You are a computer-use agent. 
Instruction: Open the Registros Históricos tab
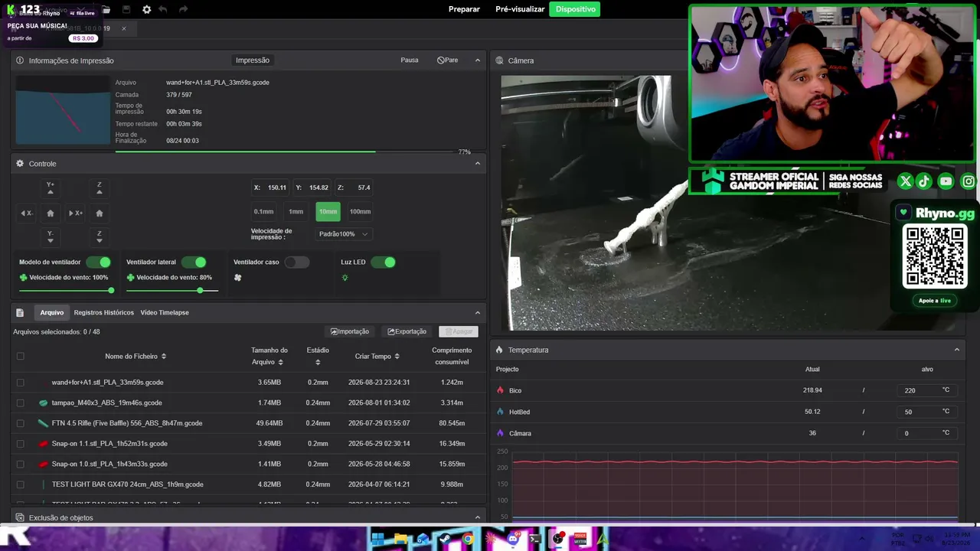click(x=104, y=312)
